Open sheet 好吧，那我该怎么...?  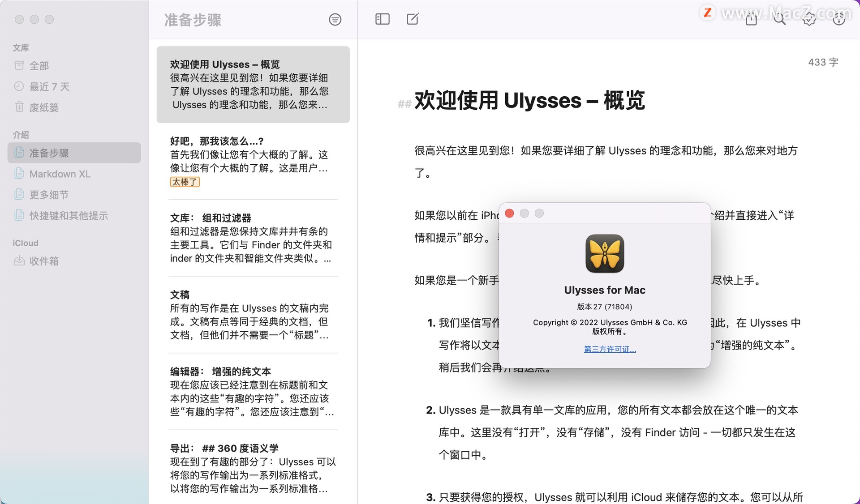tap(253, 161)
